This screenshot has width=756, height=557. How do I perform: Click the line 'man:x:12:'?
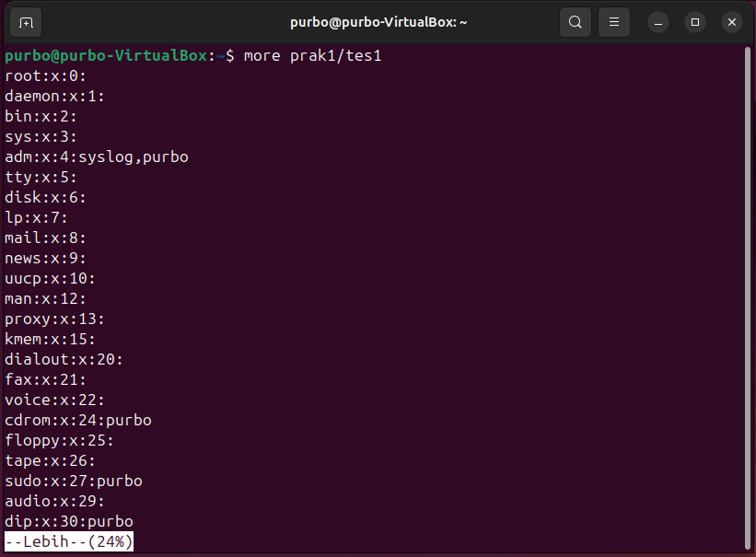[x=45, y=299]
